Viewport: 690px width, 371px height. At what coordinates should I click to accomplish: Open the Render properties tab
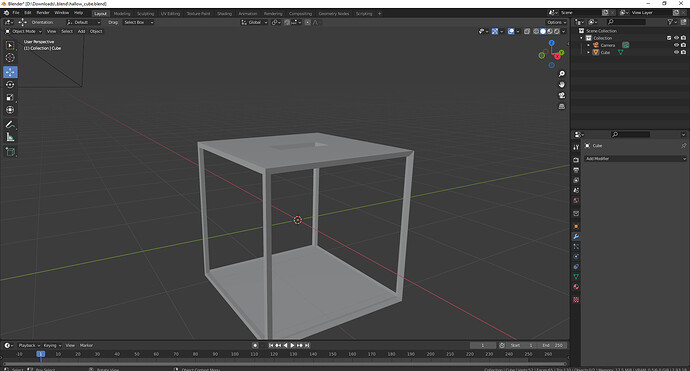pyautogui.click(x=576, y=160)
